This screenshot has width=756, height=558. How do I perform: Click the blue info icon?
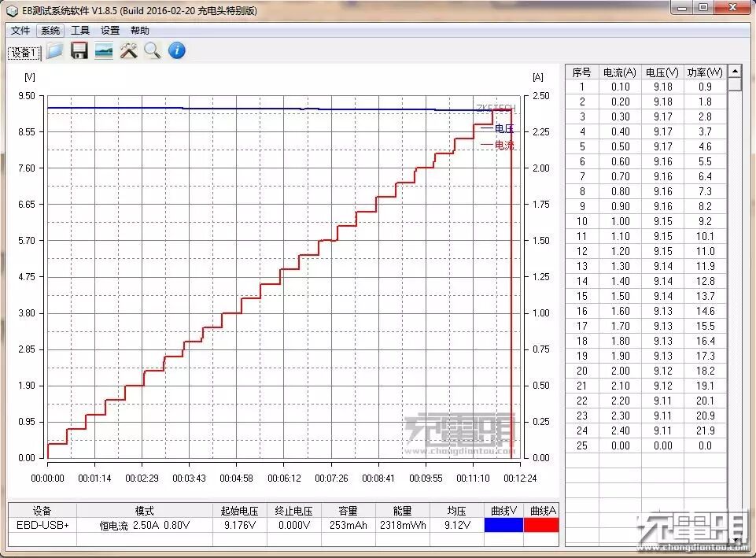tap(177, 50)
